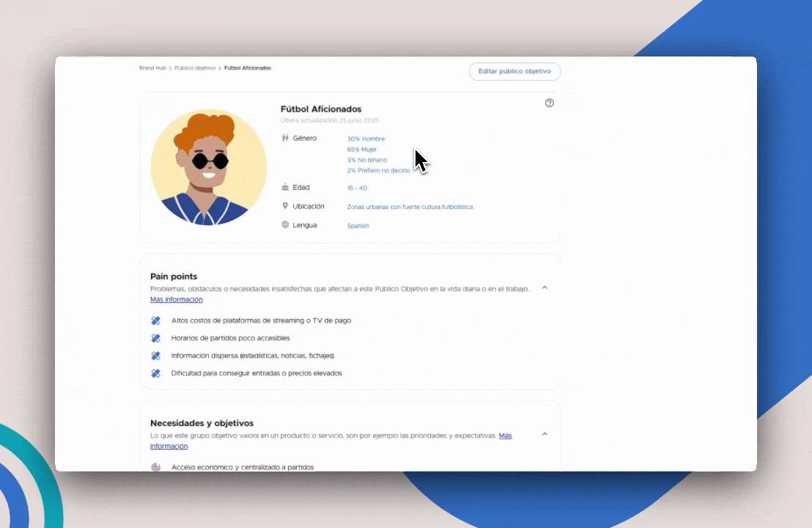Collapse the Necesidades y objetivos section
Viewport: 812px width, 528px height.
pos(545,434)
